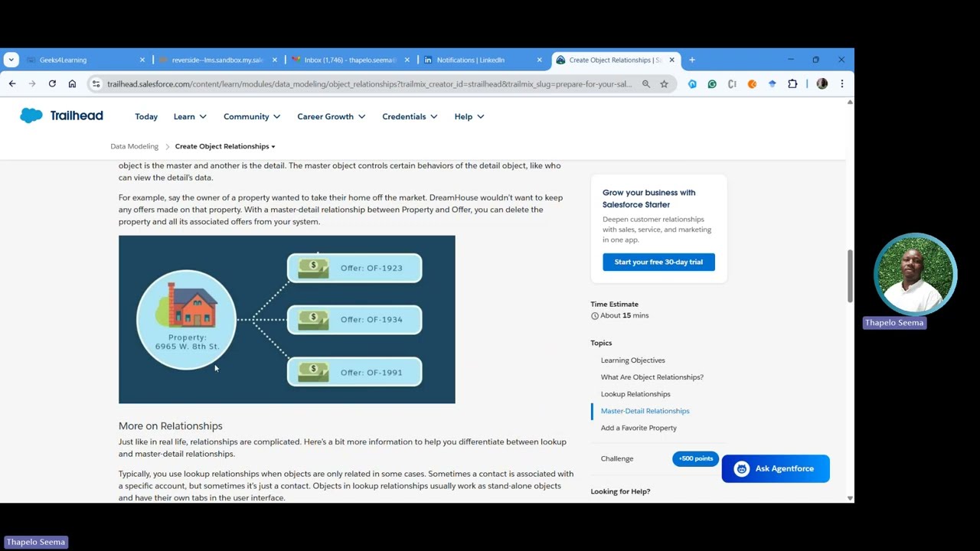Viewport: 980px width, 551px height.
Task: Select Master-Detail Relationships topic
Action: point(645,411)
